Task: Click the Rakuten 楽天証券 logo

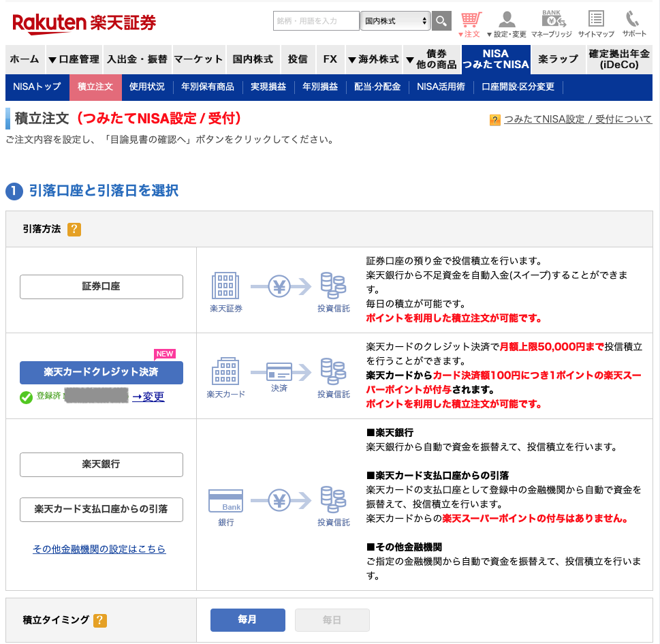Action: (x=84, y=23)
